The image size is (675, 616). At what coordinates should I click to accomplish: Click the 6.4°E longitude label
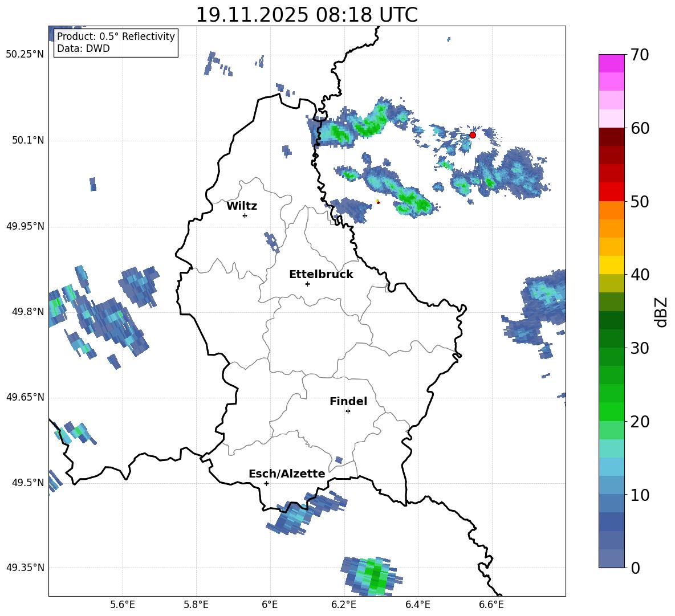(x=417, y=605)
